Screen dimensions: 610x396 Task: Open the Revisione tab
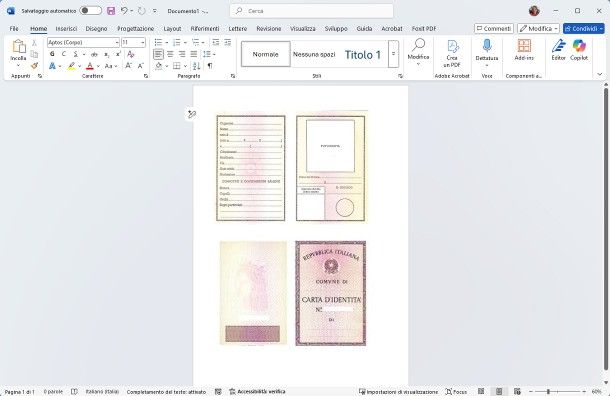268,28
